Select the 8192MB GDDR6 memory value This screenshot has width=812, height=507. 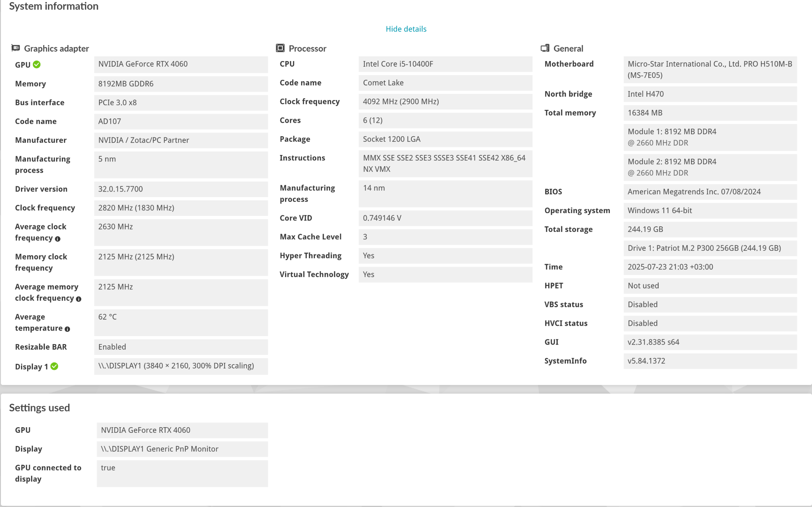click(x=181, y=84)
